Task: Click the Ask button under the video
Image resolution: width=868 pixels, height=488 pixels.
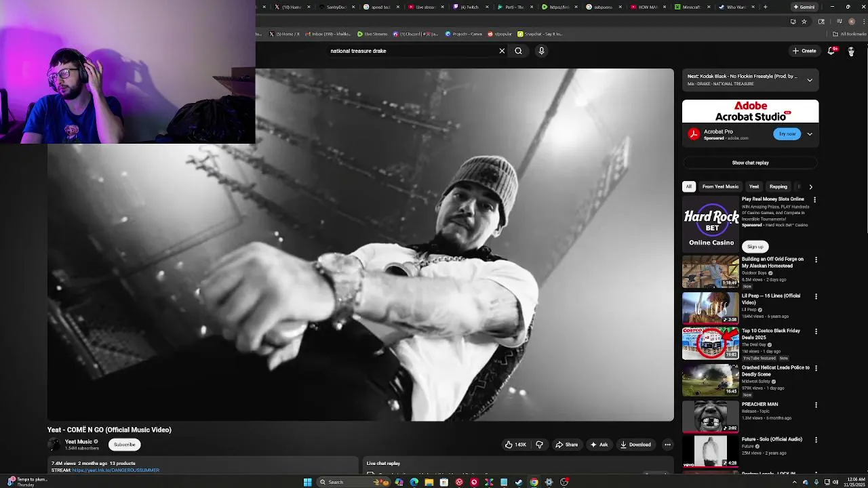Action: (599, 445)
